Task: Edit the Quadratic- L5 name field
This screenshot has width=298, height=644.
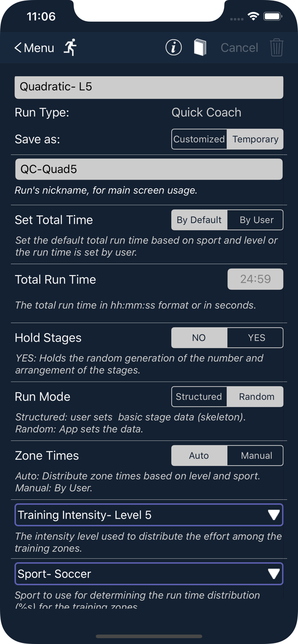Action: tap(149, 87)
